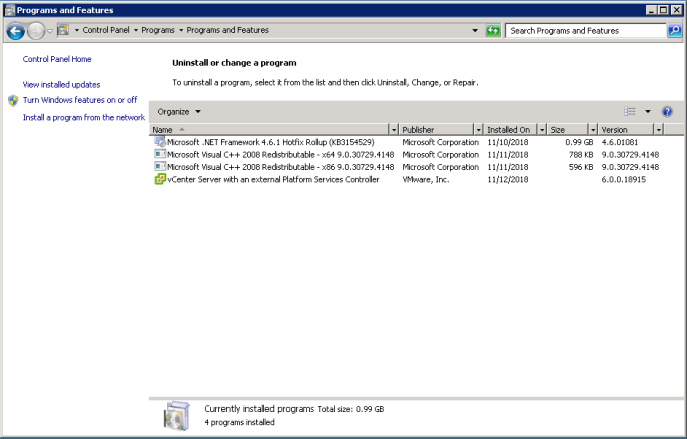Click the refresh icon beside address bar
The width and height of the screenshot is (687, 439).
(493, 31)
